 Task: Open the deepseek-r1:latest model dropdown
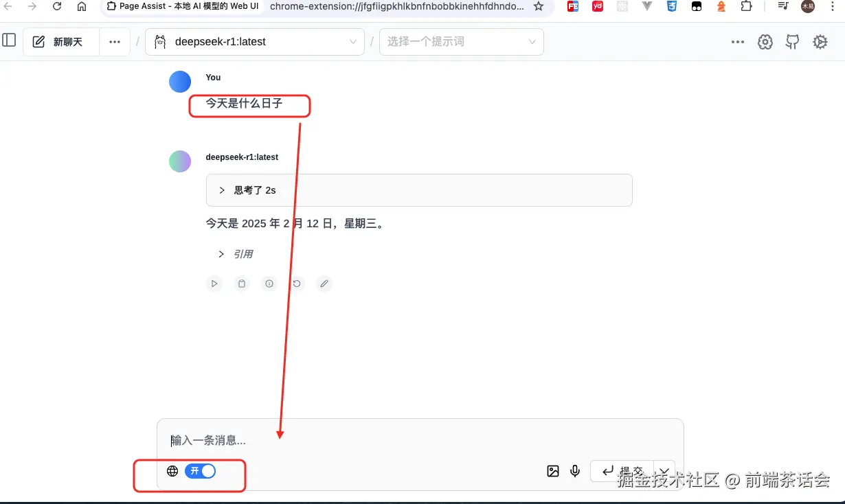[255, 42]
